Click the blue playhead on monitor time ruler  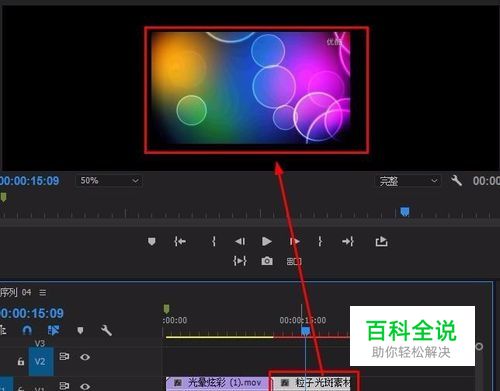[x=405, y=212]
